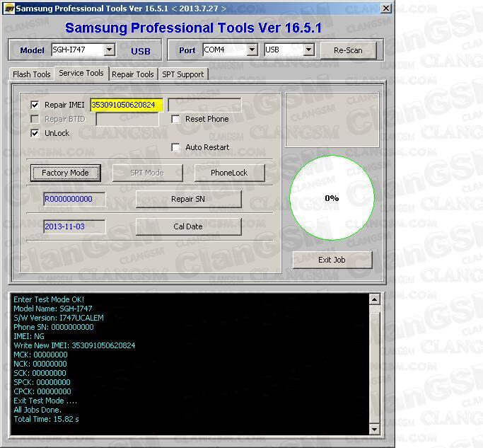The height and width of the screenshot is (448, 483).
Task: Click the yellow IMEI input field
Action: [x=127, y=105]
